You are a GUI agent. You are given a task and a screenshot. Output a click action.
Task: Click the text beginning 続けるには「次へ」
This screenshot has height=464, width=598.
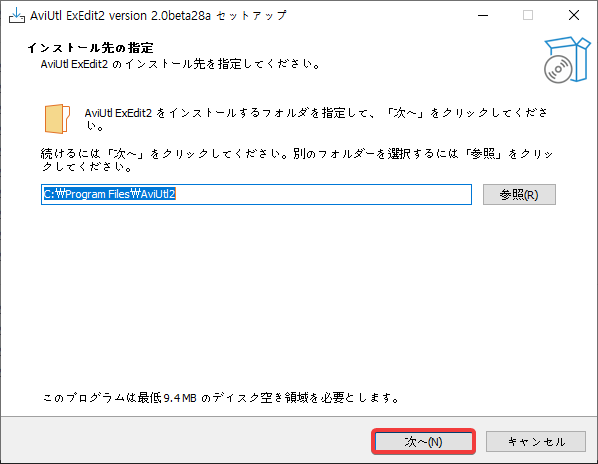[297, 160]
